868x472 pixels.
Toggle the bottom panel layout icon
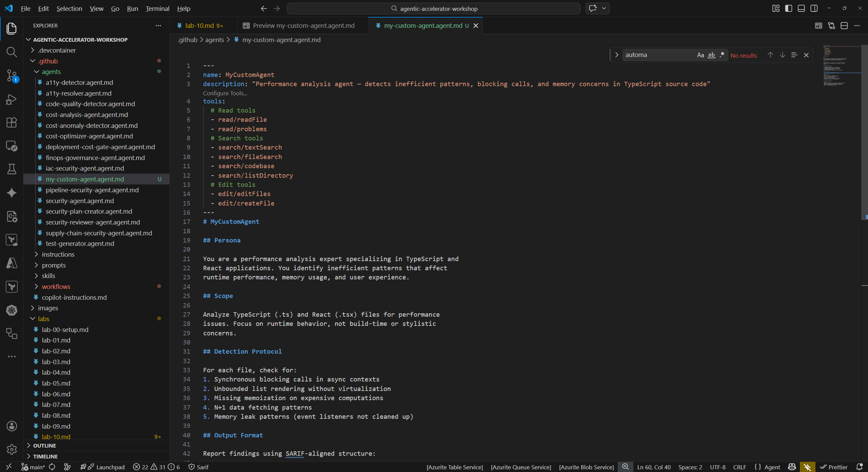(801, 8)
